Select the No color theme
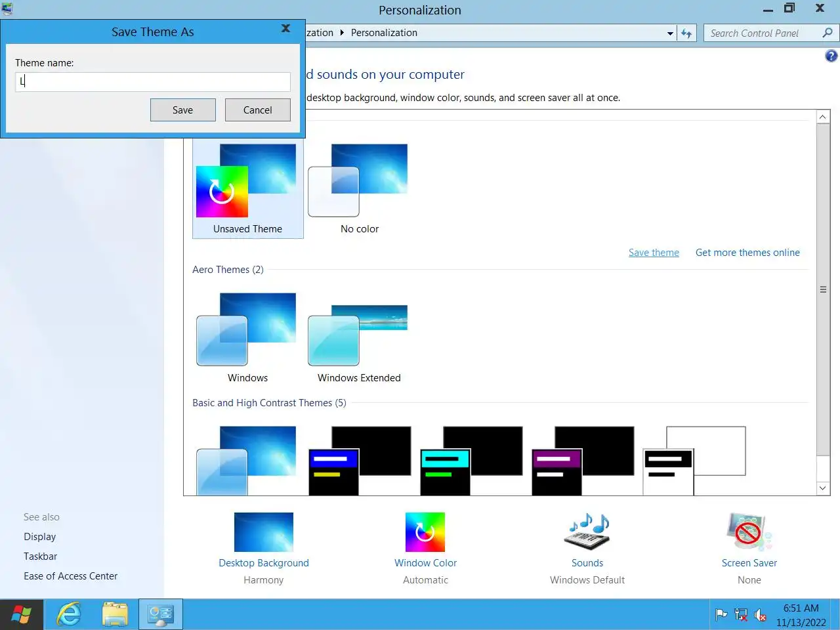Screen dimensions: 840x630 click(x=360, y=189)
